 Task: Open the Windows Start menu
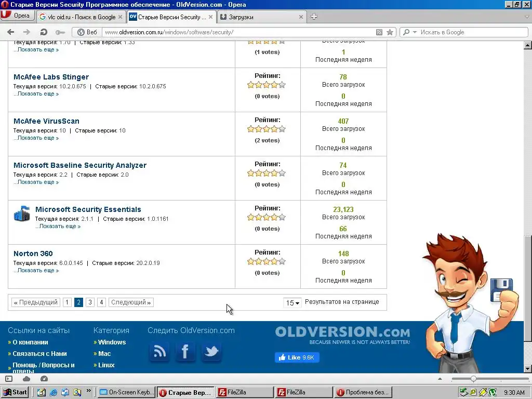15,392
